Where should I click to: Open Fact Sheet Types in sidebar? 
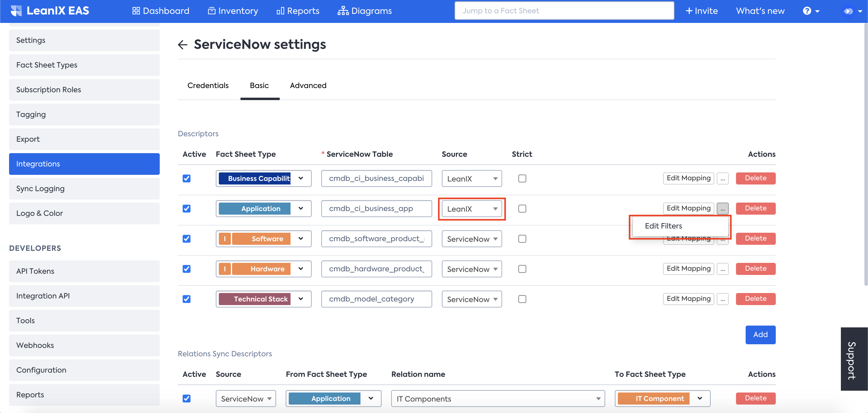click(x=84, y=65)
